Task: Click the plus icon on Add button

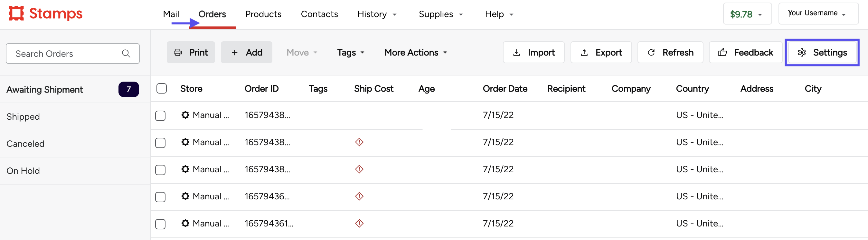Action: [x=234, y=52]
